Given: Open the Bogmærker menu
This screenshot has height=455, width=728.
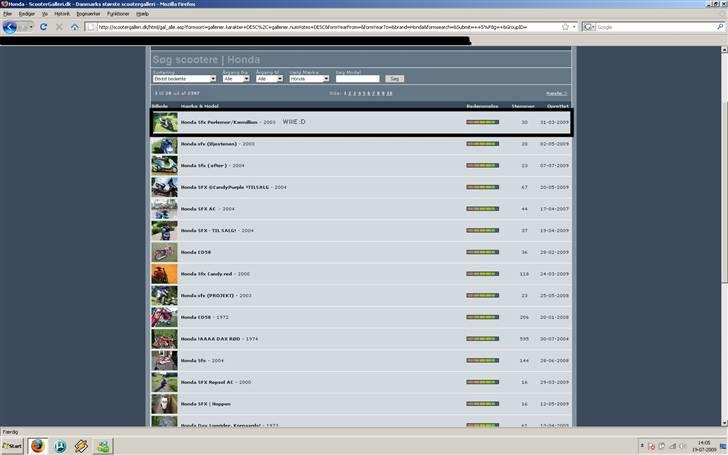Looking at the screenshot, I should (x=89, y=14).
